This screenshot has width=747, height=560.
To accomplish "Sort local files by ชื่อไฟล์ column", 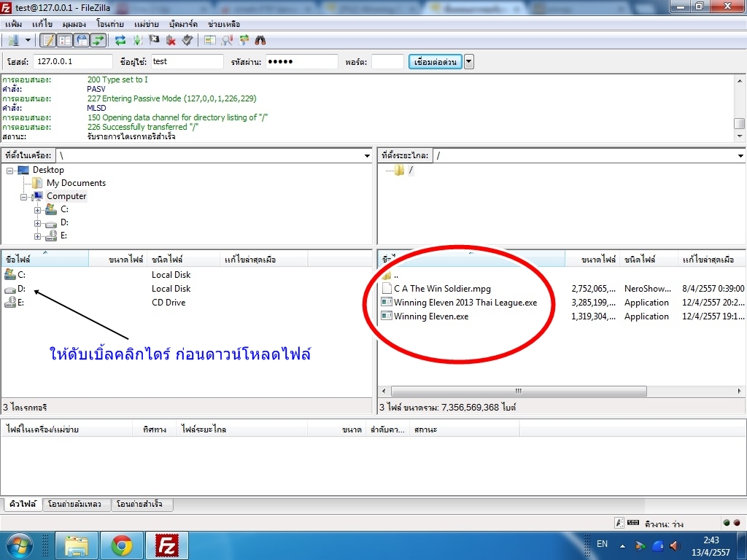I will 44,260.
